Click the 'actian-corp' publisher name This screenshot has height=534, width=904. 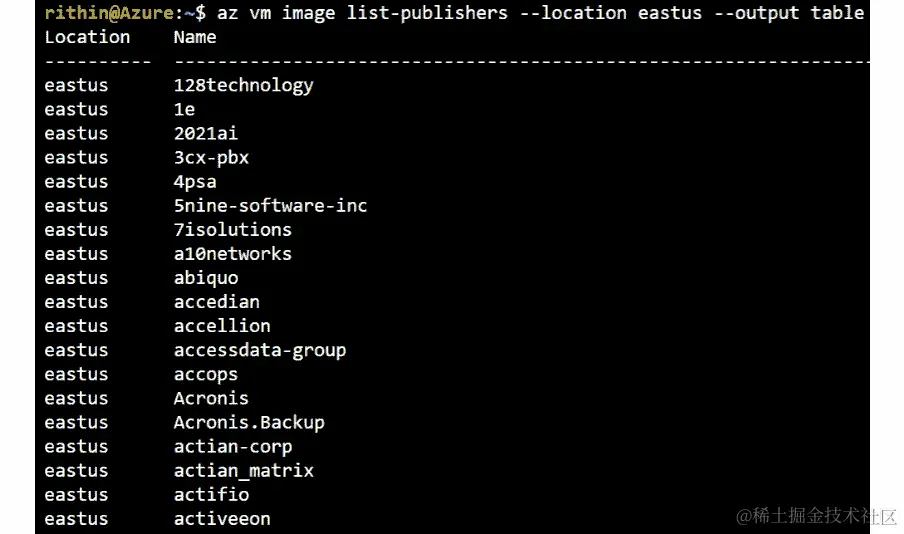point(233,446)
